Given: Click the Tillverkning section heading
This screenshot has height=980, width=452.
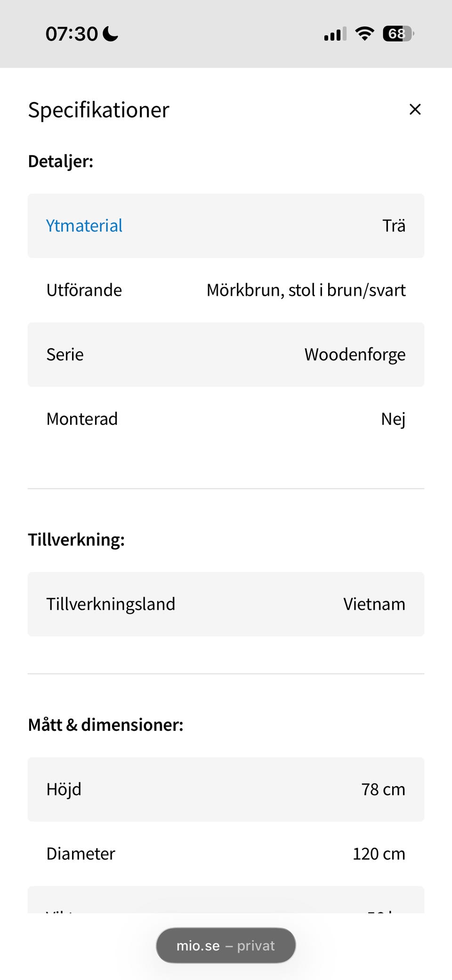Looking at the screenshot, I should [76, 540].
